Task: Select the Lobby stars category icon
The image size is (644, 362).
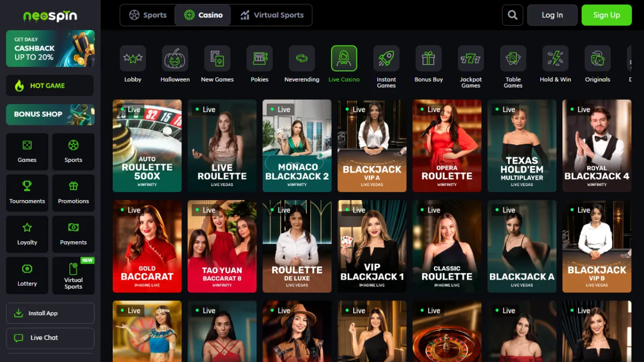Action: click(133, 58)
